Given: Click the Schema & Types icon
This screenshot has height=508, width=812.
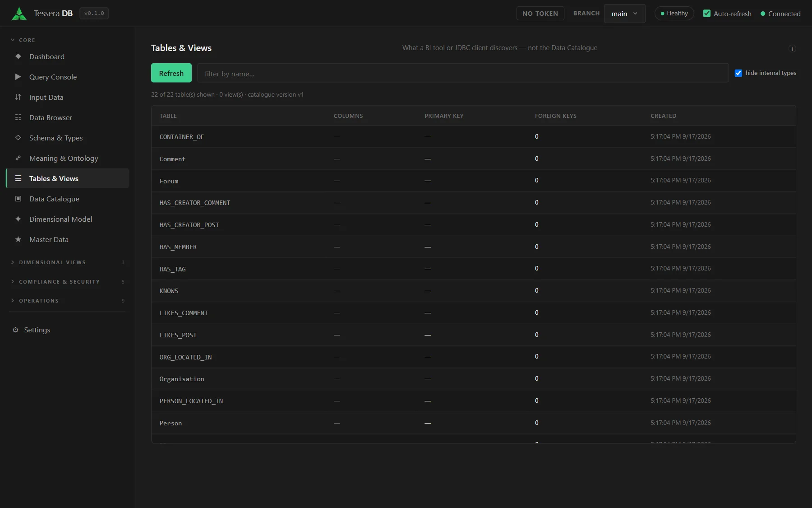Looking at the screenshot, I should 18,138.
